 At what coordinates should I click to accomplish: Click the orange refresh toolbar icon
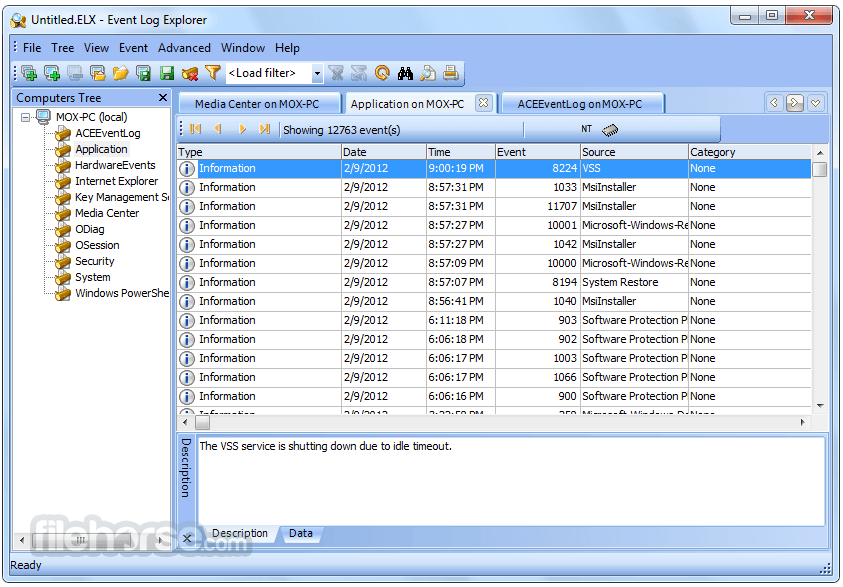coord(382,73)
